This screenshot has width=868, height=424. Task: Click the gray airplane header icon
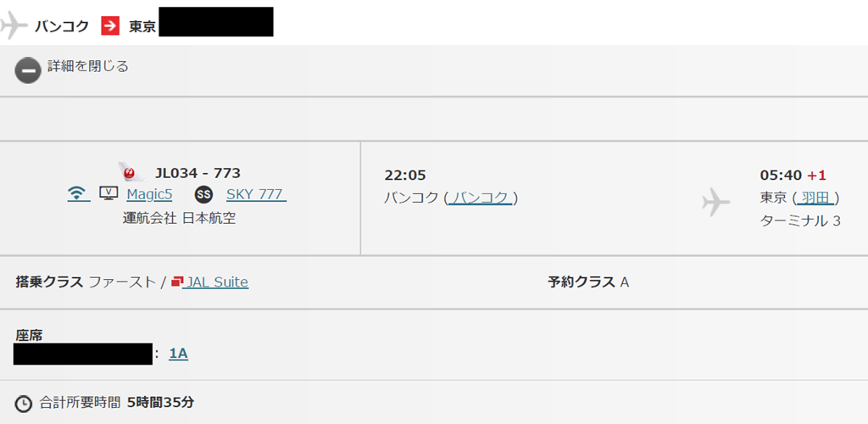tap(14, 25)
